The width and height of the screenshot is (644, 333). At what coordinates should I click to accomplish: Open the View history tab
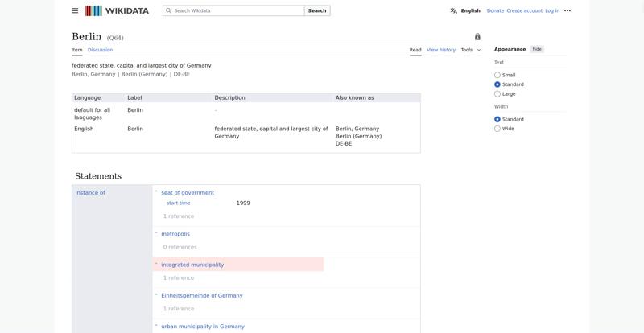pos(441,50)
